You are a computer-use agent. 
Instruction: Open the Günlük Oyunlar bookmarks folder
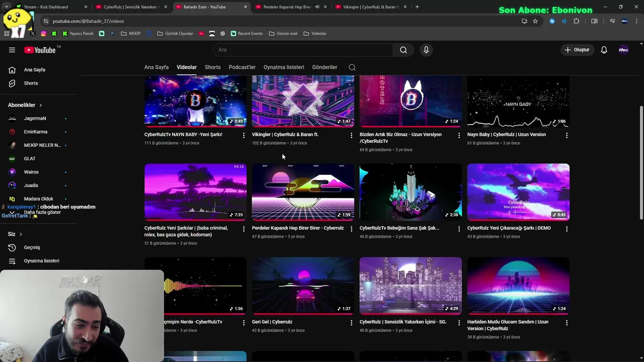[175, 34]
